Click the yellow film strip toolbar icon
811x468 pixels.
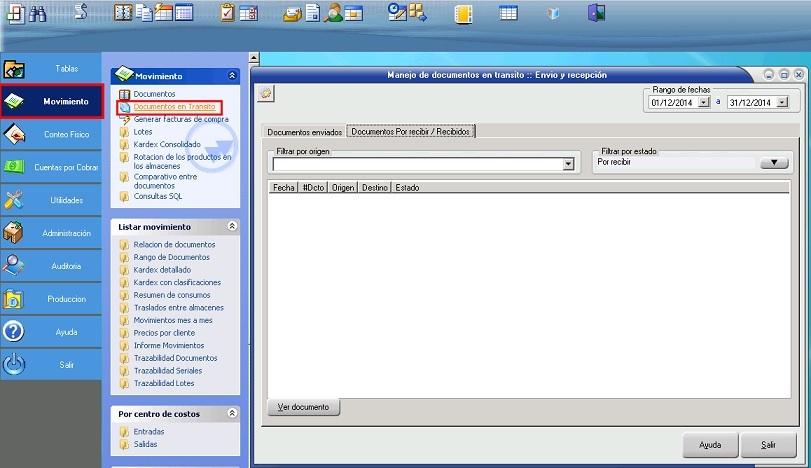[x=463, y=13]
